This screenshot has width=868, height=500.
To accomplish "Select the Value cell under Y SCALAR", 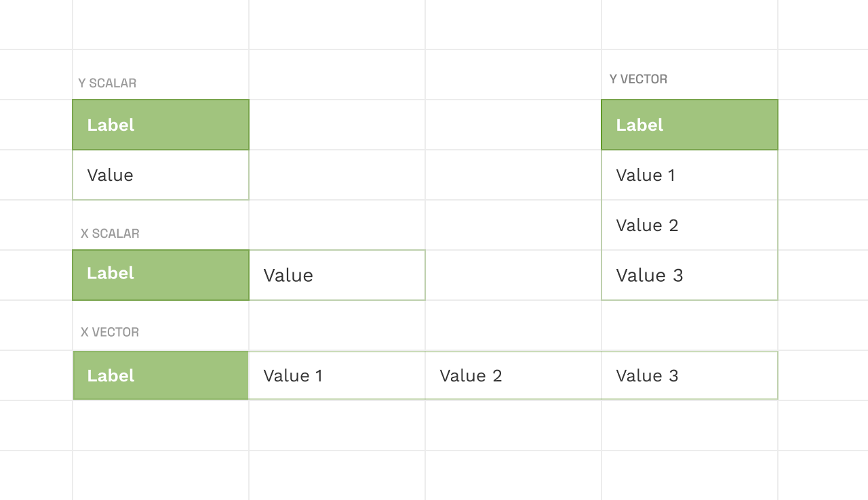I will 161,175.
